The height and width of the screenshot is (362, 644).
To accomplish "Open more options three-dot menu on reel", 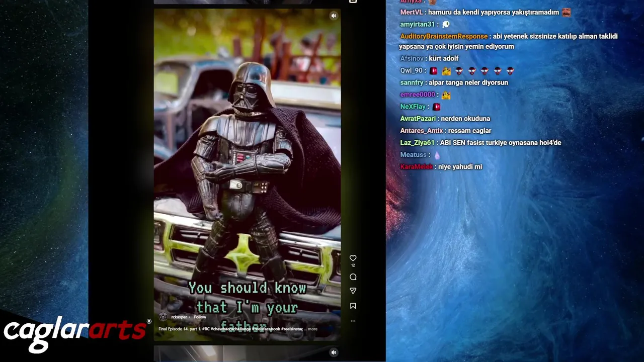I will pyautogui.click(x=353, y=321).
